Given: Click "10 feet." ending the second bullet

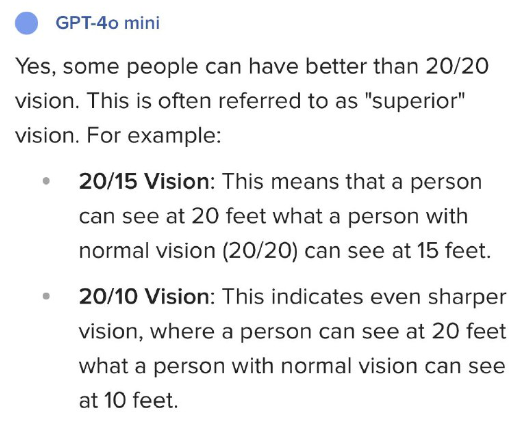Looking at the screenshot, I should click(141, 400).
